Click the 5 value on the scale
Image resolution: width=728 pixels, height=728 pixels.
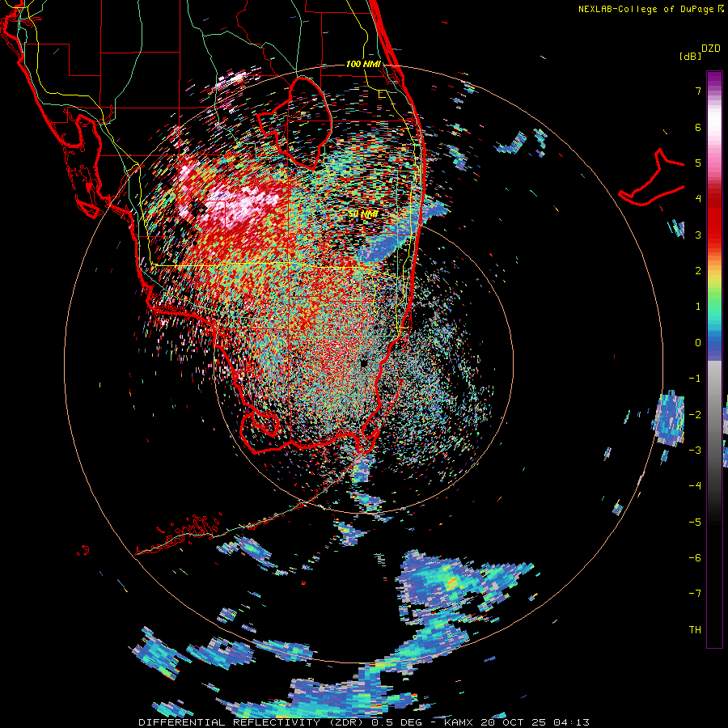point(698,163)
